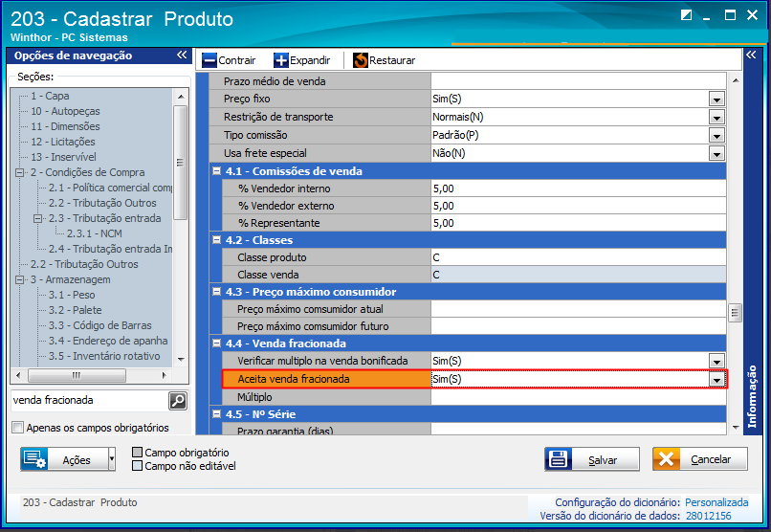Image resolution: width=771 pixels, height=532 pixels.
Task: Select 13 - Inservível section in tree
Action: coord(63,157)
